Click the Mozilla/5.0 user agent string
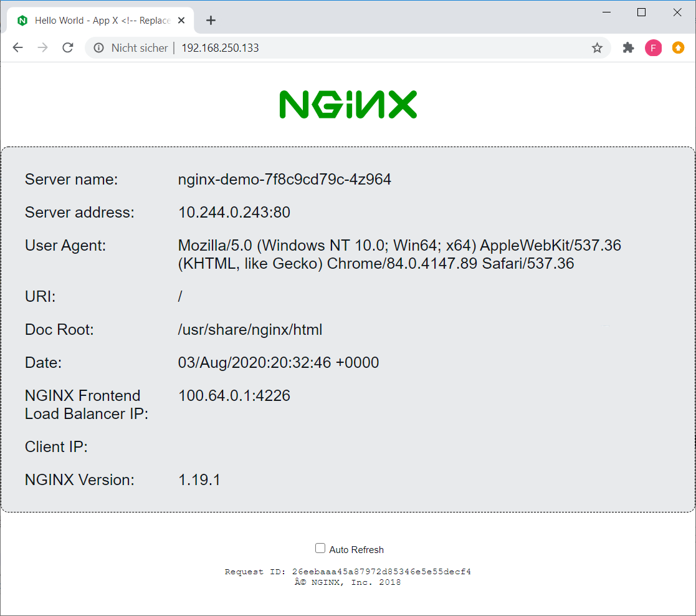 point(399,254)
